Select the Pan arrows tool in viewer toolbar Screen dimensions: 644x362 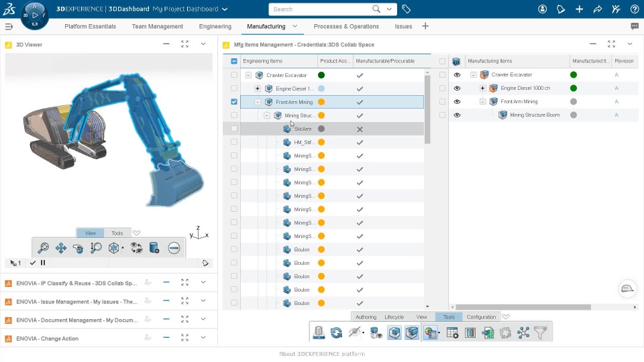click(61, 248)
